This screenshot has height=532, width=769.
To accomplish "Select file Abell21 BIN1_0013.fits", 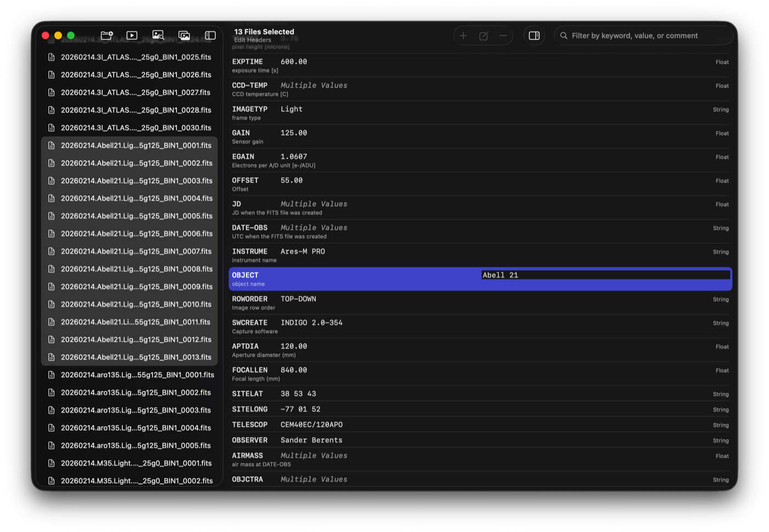I will pos(130,357).
